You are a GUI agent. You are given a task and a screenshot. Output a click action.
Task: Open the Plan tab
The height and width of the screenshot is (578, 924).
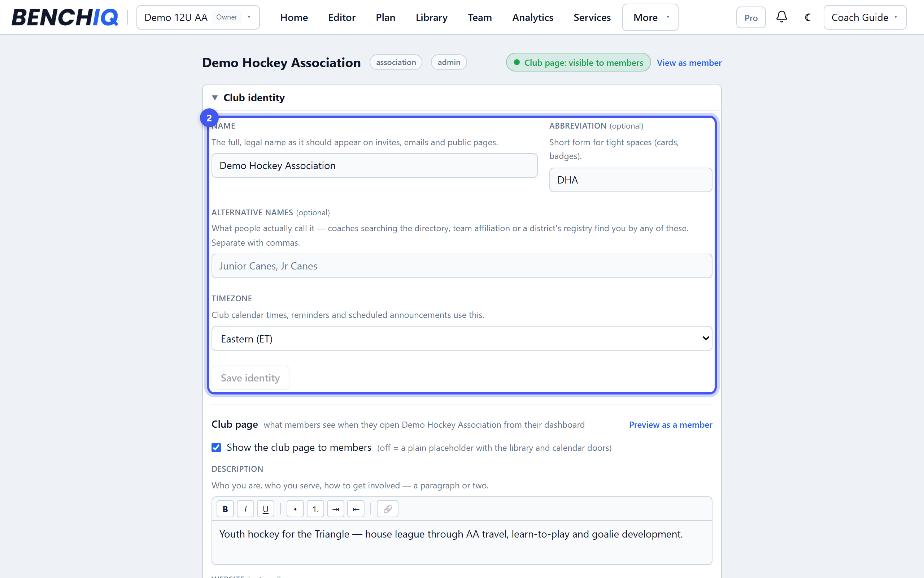(x=385, y=17)
